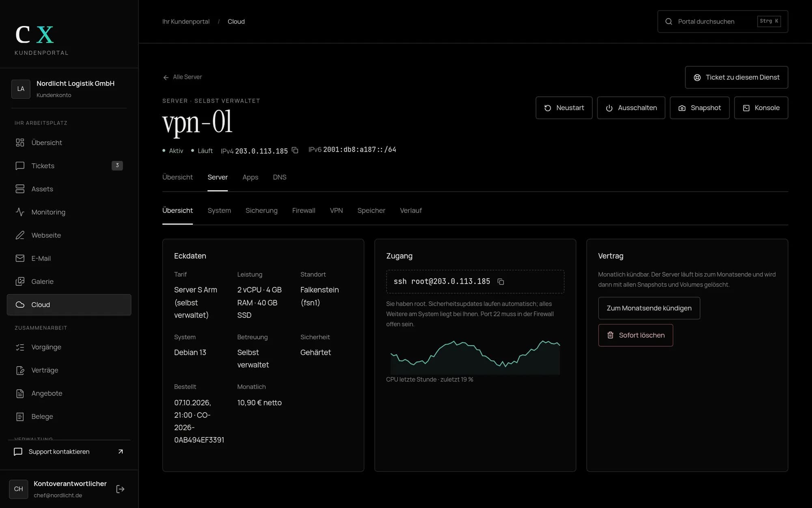812x508 pixels.
Task: Switch to the DNS tab
Action: tap(279, 177)
